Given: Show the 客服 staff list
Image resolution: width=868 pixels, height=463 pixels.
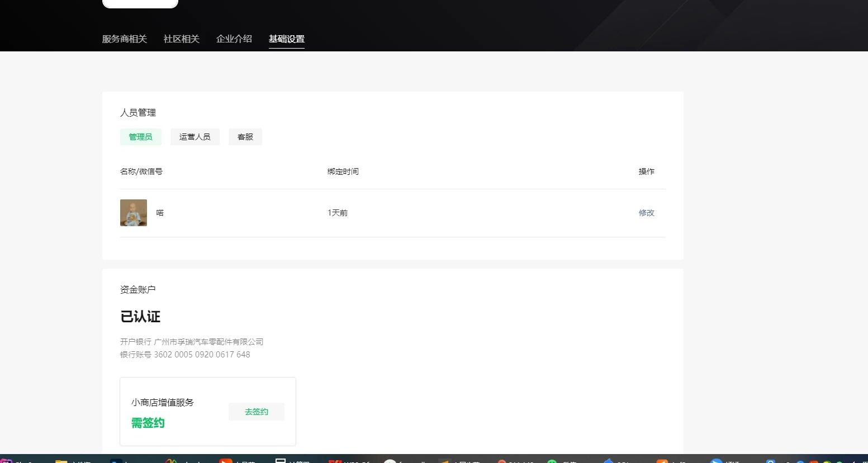Looking at the screenshot, I should click(x=245, y=137).
